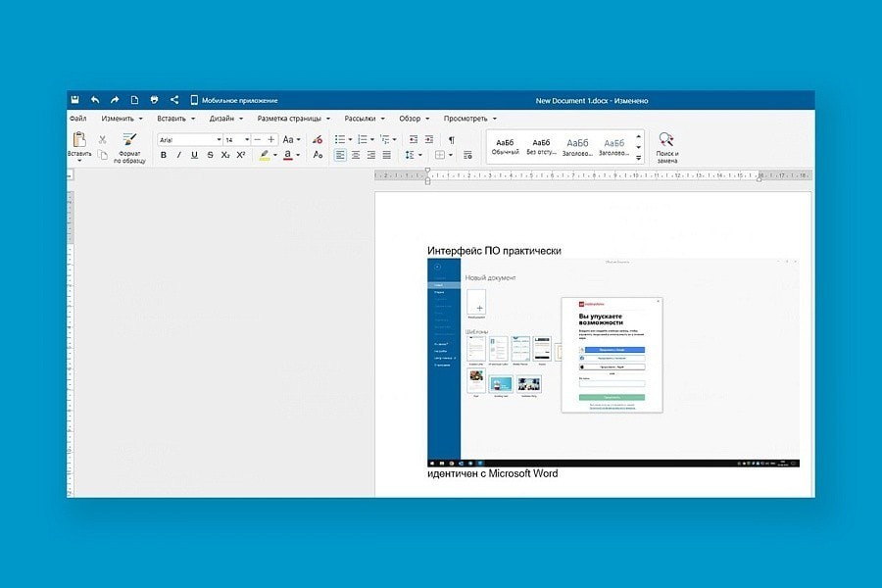
Task: Toggle bold formatting
Action: click(x=164, y=155)
